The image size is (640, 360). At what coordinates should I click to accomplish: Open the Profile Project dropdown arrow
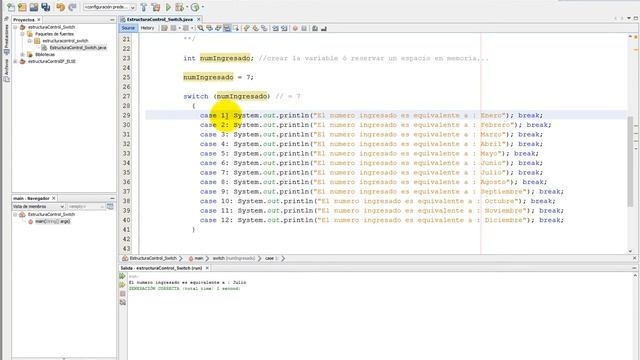(203, 7)
